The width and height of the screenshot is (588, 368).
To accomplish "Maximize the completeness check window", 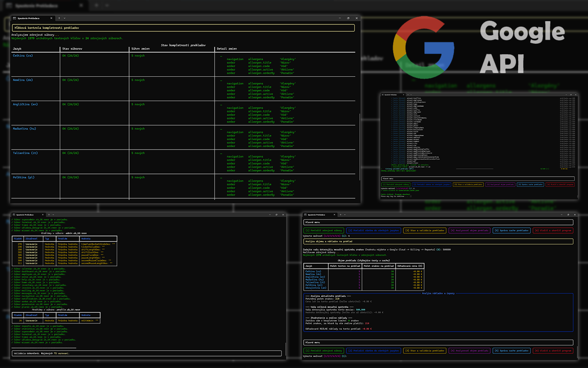I will (x=348, y=18).
